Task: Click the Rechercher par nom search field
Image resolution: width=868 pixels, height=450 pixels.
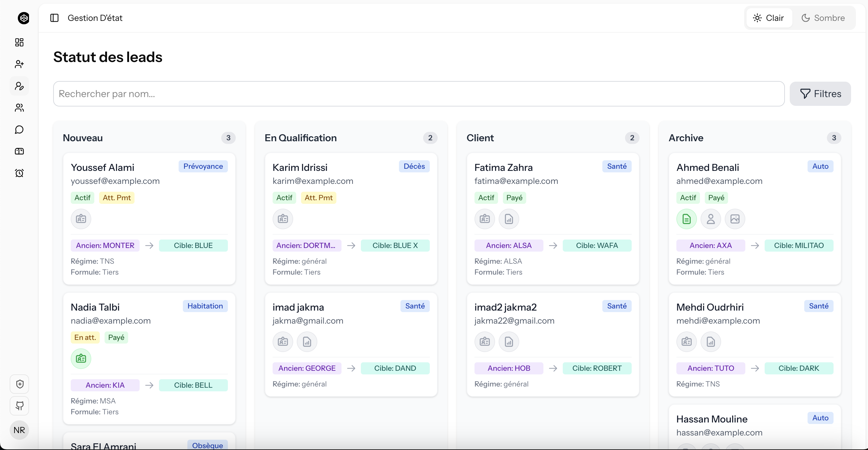Action: click(419, 94)
